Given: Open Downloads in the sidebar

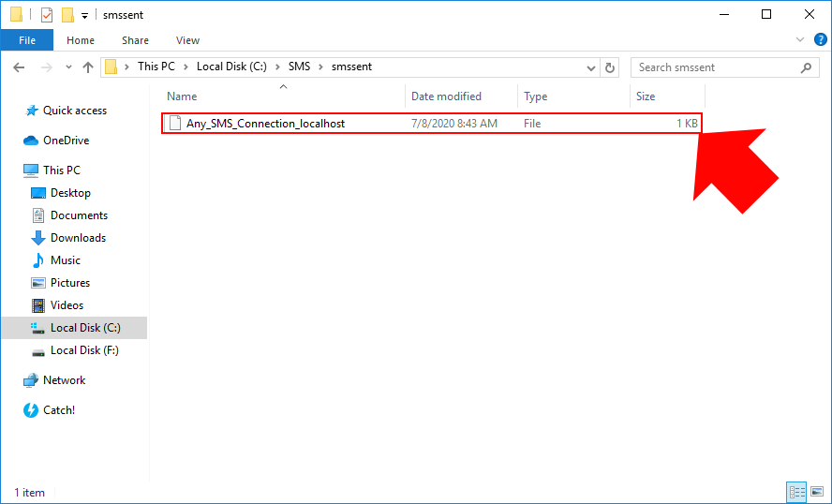Looking at the screenshot, I should [78, 238].
